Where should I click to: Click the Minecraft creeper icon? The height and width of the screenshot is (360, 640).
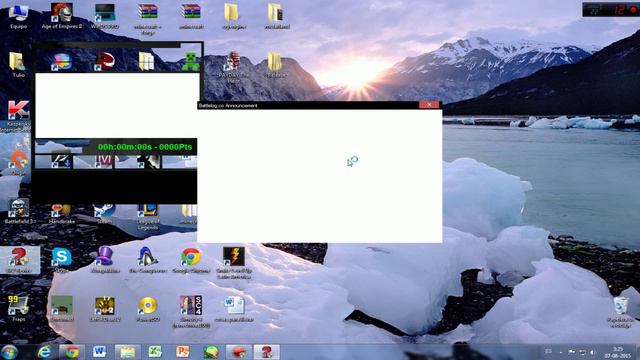coord(190,61)
